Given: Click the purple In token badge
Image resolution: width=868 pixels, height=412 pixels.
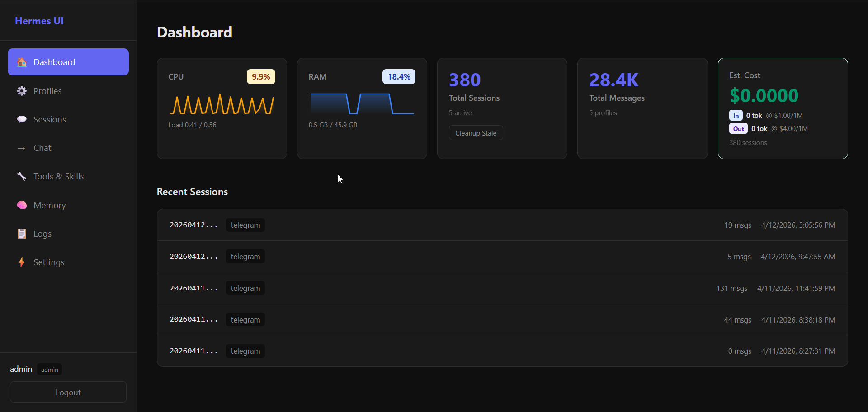Looking at the screenshot, I should [x=736, y=116].
